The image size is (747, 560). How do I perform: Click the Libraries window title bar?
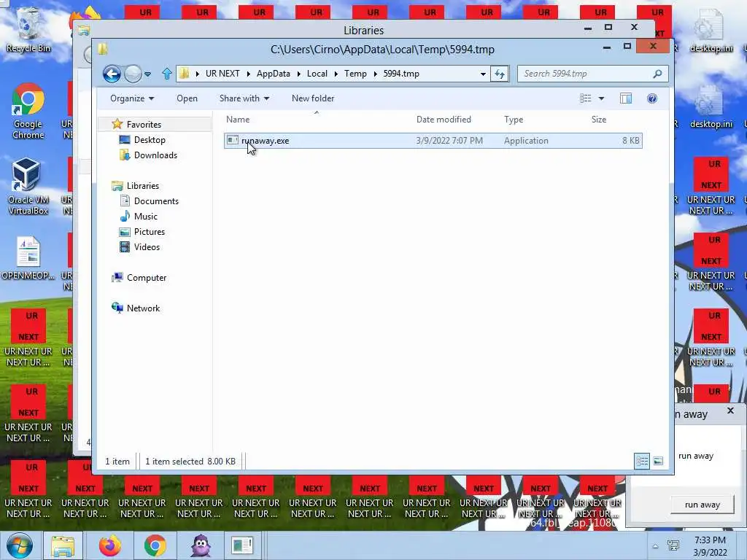[x=363, y=30]
